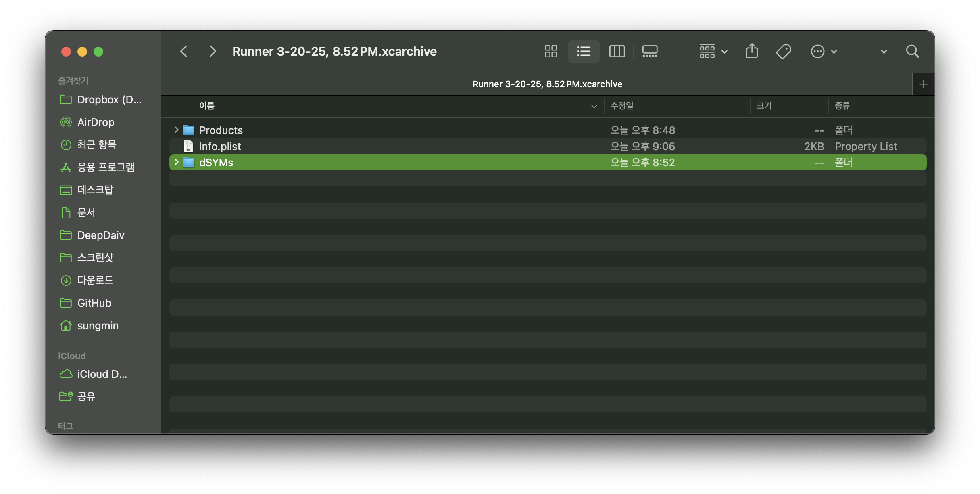The height and width of the screenshot is (494, 980).
Task: Click the tag edit icon
Action: point(783,51)
